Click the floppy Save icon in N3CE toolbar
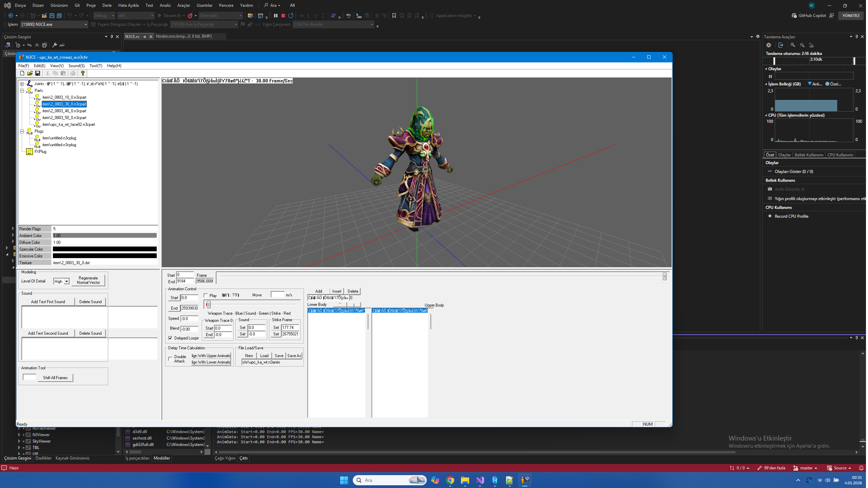This screenshot has height=488, width=868. pyautogui.click(x=38, y=73)
